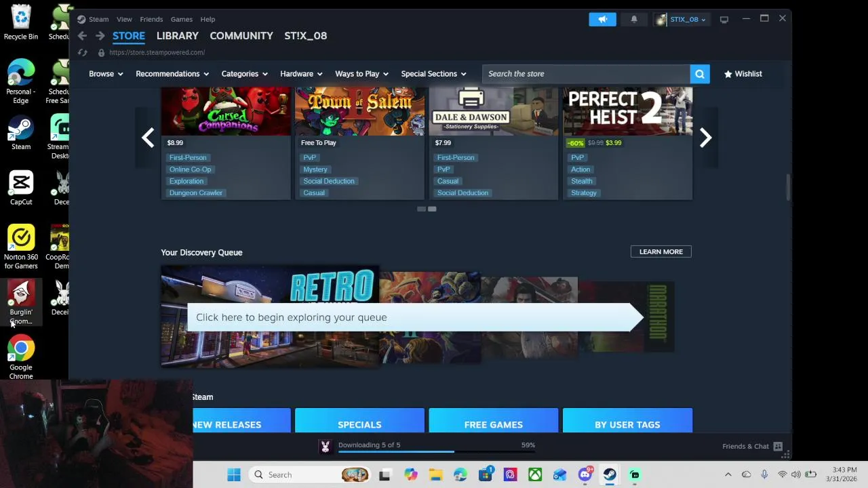The image size is (868, 488).
Task: Open the Help menu
Action: click(208, 19)
